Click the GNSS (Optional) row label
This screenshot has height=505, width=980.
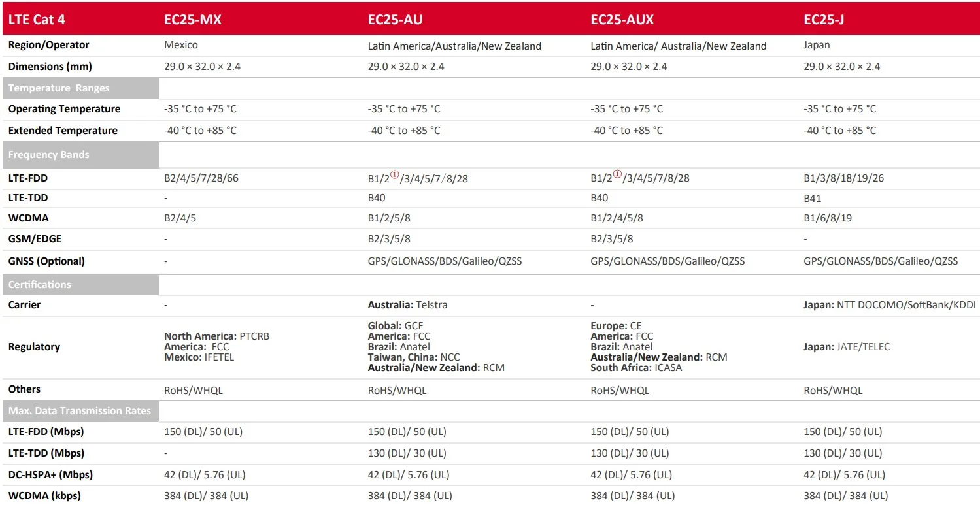46,261
